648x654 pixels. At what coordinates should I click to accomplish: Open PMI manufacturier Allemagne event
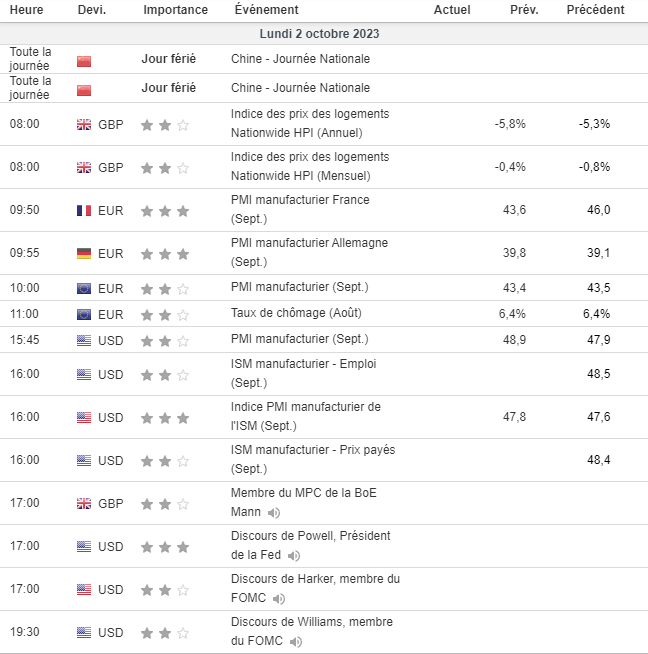tap(308, 243)
